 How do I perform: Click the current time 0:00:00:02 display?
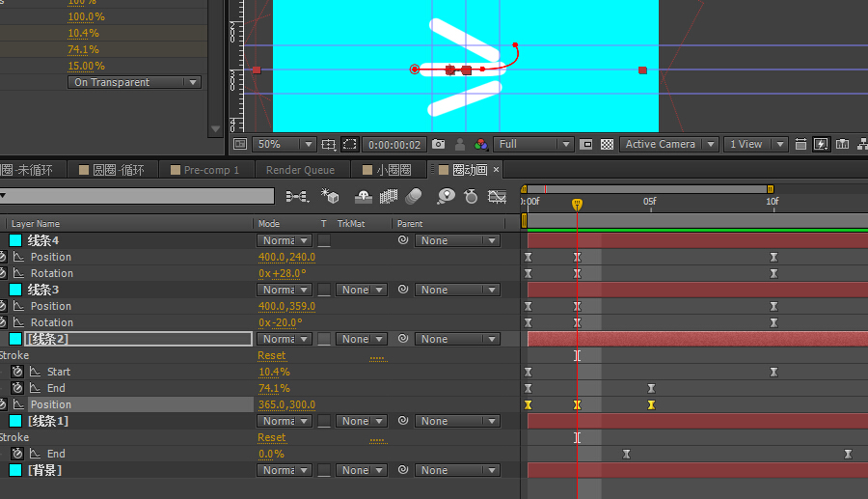394,145
